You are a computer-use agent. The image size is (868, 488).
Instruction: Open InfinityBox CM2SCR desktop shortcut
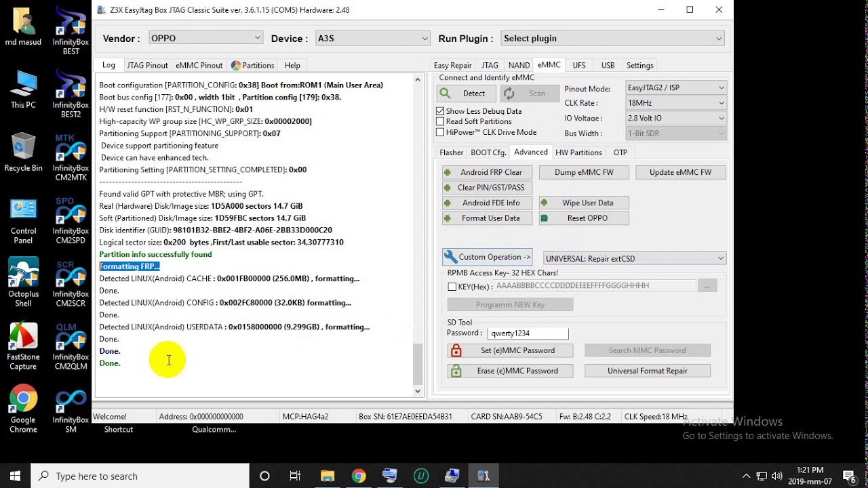(71, 283)
